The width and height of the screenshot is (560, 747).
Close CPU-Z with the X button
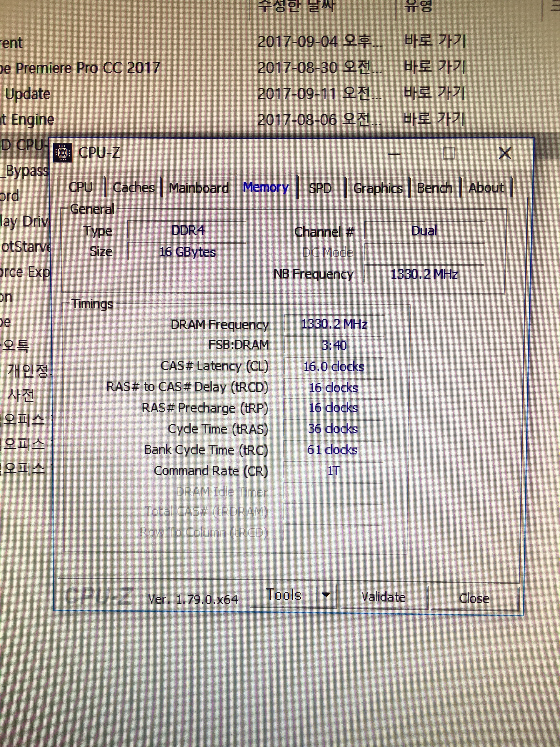pyautogui.click(x=505, y=154)
